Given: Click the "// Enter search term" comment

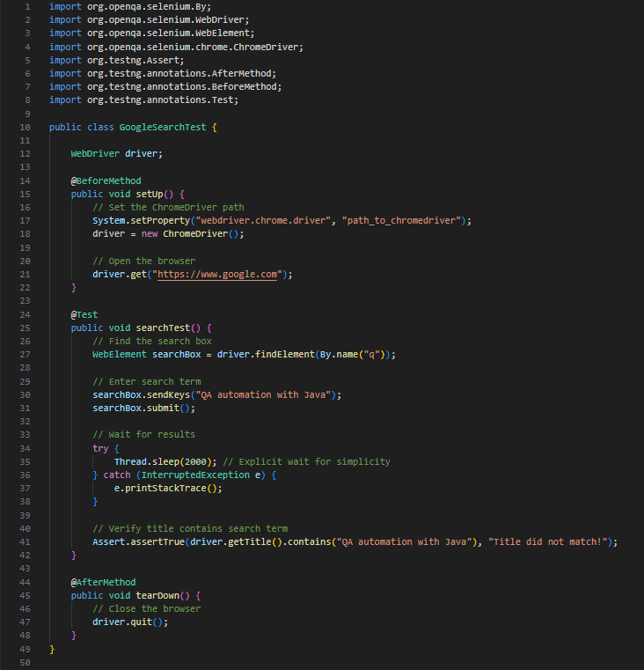Looking at the screenshot, I should point(146,381).
